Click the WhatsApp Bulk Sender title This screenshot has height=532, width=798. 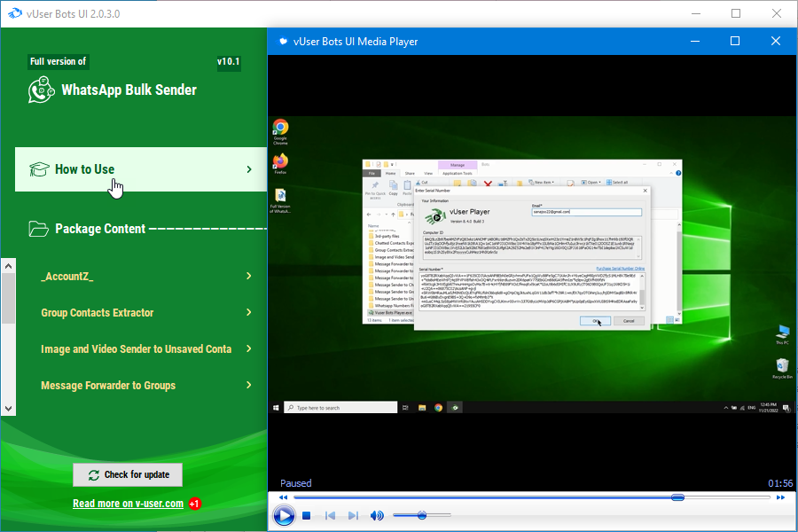pyautogui.click(x=129, y=90)
